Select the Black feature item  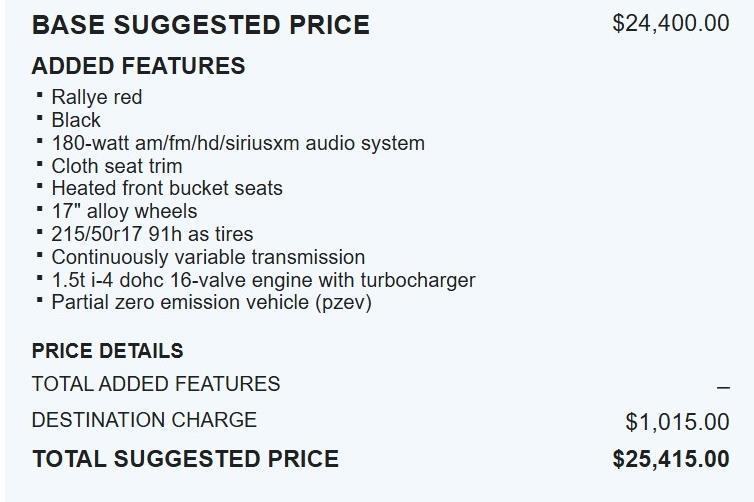pyautogui.click(x=76, y=120)
